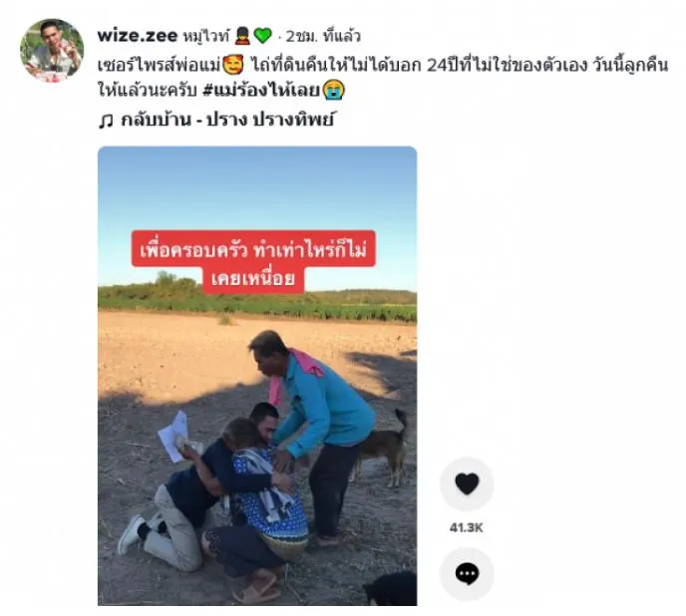Play the video of the family hugging
This screenshot has height=616, width=686.
(x=257, y=376)
